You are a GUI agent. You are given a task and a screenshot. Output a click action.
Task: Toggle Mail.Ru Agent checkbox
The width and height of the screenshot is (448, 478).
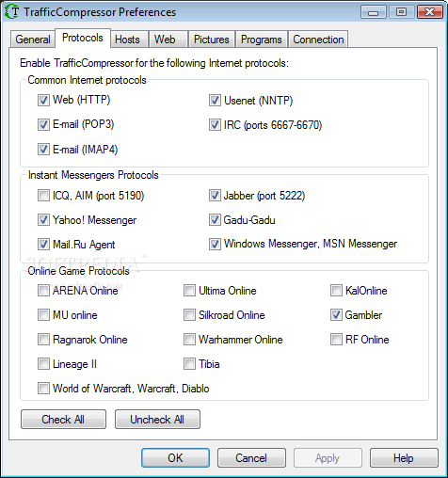(43, 245)
